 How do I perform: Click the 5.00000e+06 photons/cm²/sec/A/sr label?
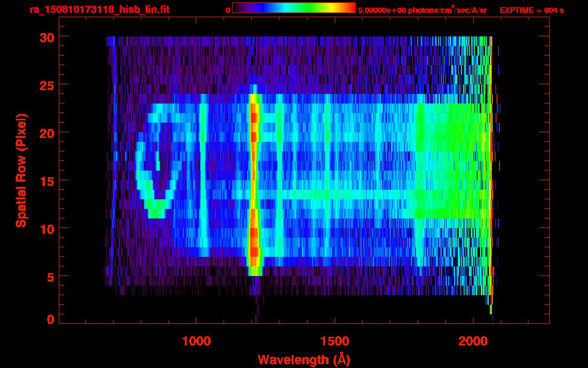pos(422,10)
